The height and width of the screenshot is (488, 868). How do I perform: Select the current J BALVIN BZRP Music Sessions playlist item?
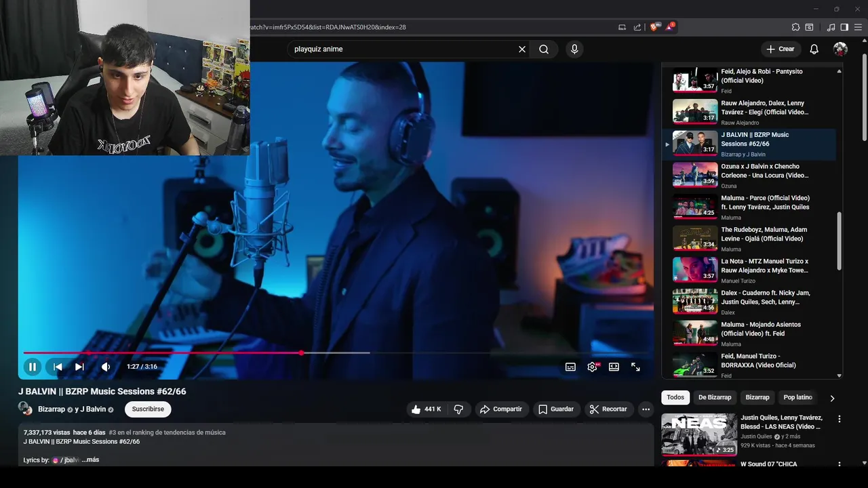[x=749, y=144]
